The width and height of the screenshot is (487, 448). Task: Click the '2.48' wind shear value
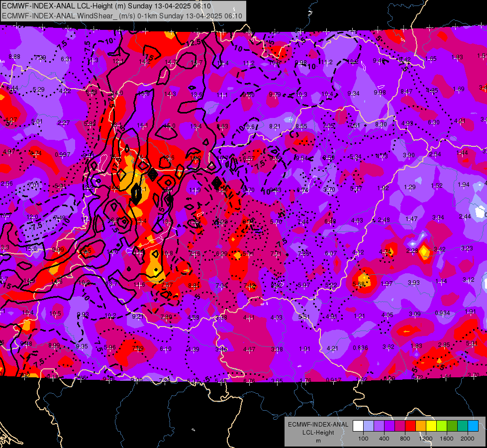tap(384, 220)
